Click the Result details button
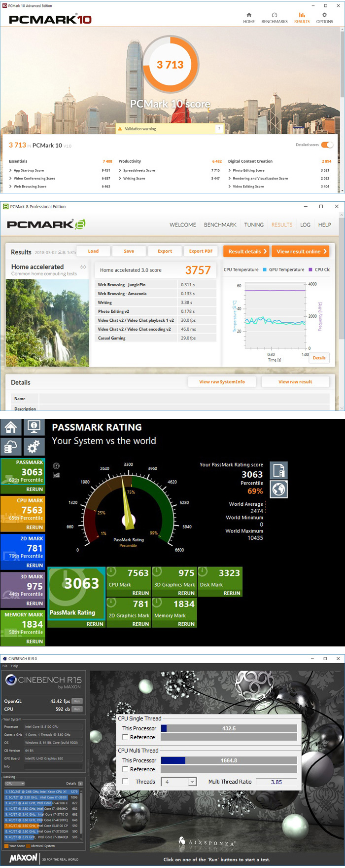The image size is (345, 868). click(x=246, y=251)
